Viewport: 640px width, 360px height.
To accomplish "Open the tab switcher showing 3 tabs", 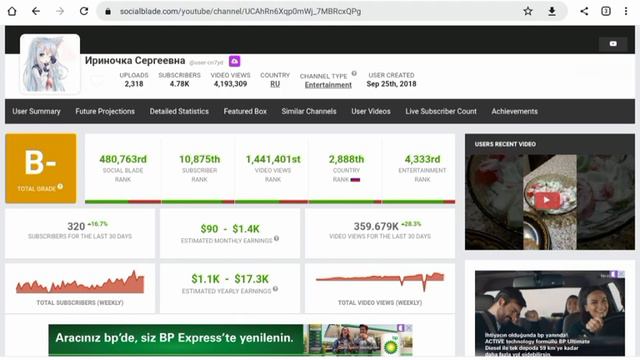I will click(x=606, y=11).
